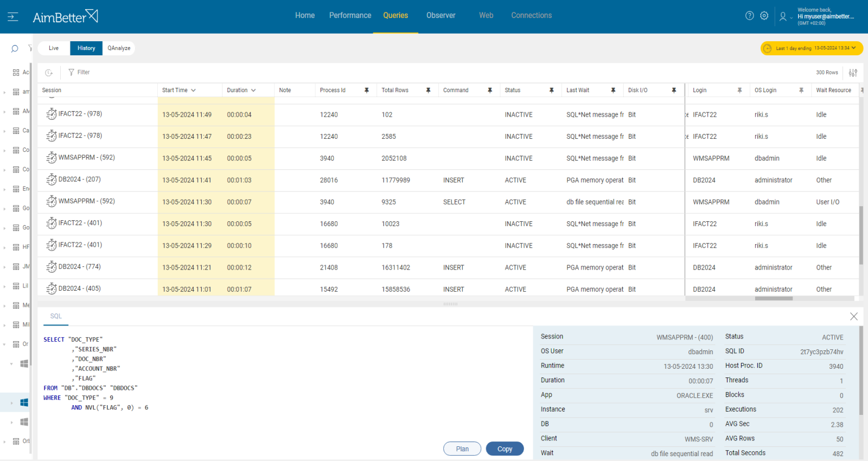Click the Session column header
Screen dimensions: 868x461
pyautogui.click(x=52, y=91)
